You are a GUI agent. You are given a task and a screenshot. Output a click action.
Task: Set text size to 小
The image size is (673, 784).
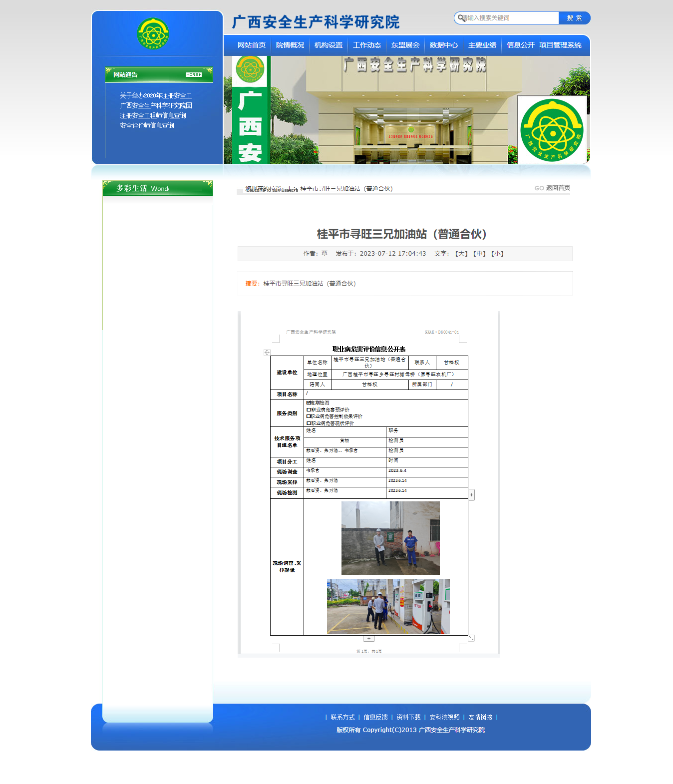(x=497, y=254)
